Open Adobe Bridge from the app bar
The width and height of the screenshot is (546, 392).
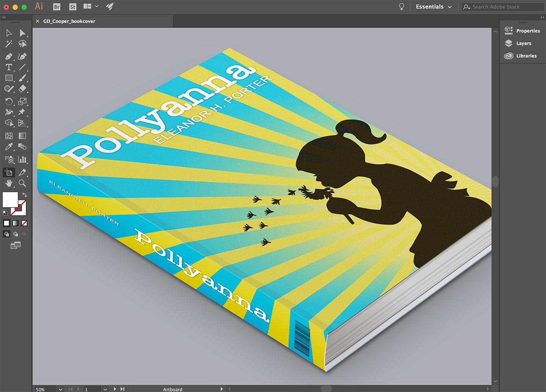(56, 6)
